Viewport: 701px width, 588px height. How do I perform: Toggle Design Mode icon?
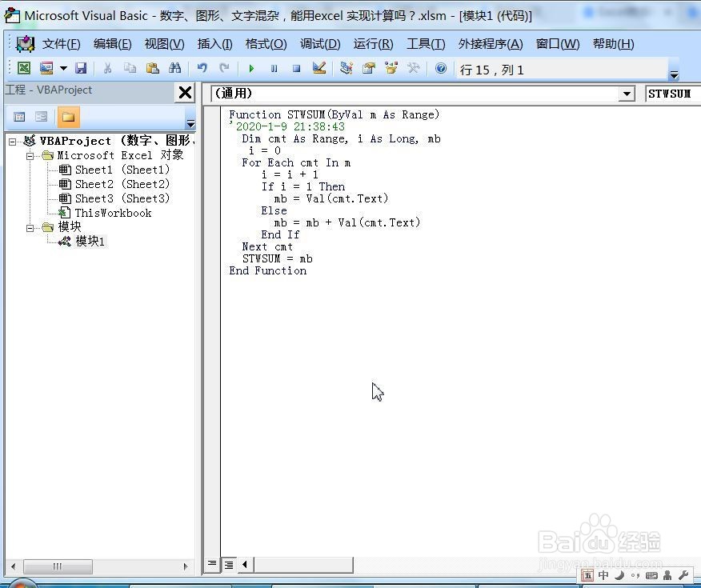[319, 68]
